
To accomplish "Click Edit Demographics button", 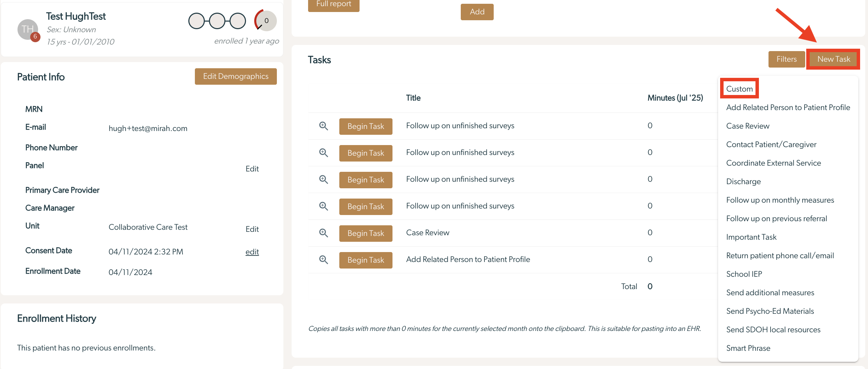I will (x=236, y=76).
